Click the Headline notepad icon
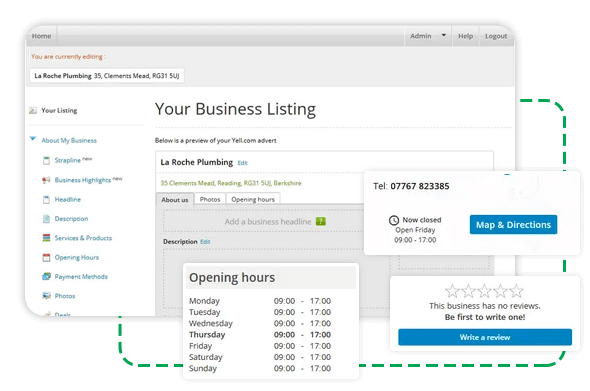 (x=46, y=199)
